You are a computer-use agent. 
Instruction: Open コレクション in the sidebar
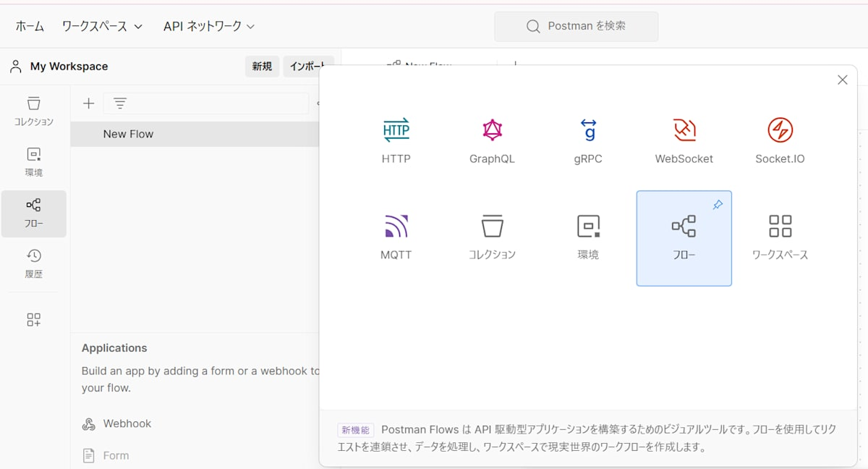(34, 111)
